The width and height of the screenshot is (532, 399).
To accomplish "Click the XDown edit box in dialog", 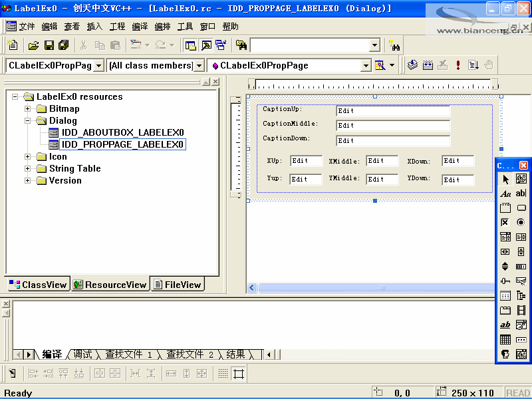I will point(458,161).
